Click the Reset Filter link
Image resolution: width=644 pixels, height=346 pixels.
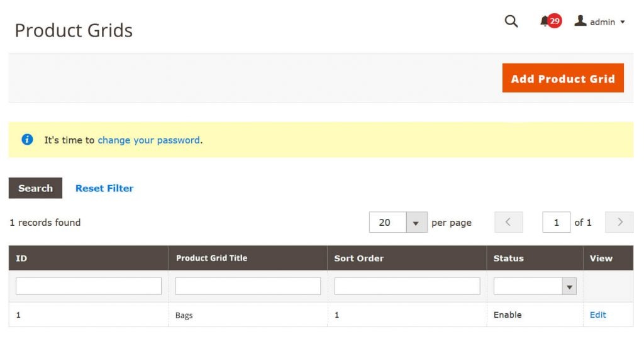pos(104,188)
